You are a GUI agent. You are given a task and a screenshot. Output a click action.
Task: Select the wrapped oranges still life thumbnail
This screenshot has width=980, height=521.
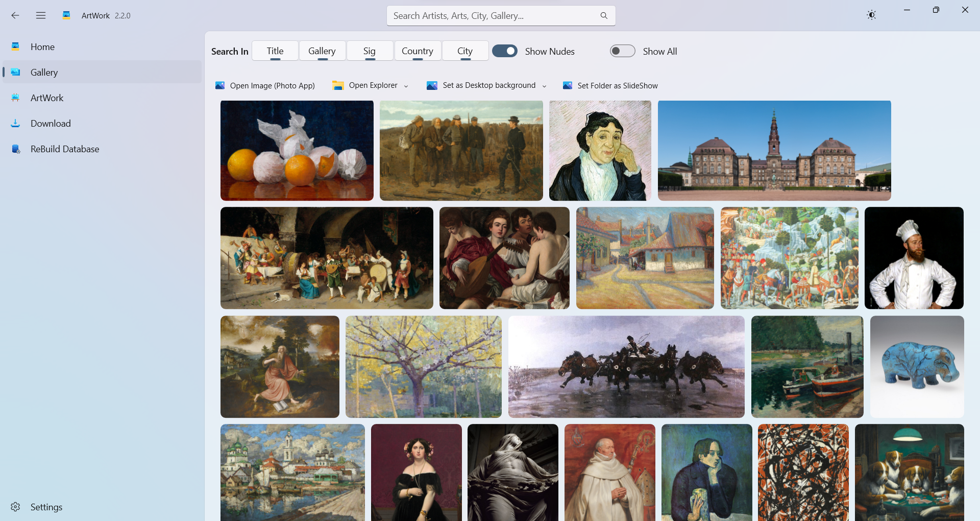(297, 150)
